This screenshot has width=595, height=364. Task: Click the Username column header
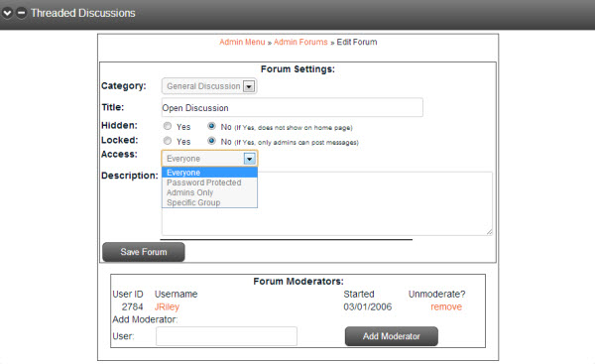click(177, 295)
